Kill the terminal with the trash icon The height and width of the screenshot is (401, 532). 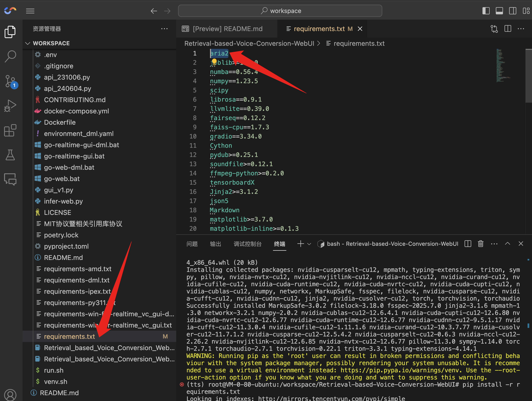(x=480, y=244)
